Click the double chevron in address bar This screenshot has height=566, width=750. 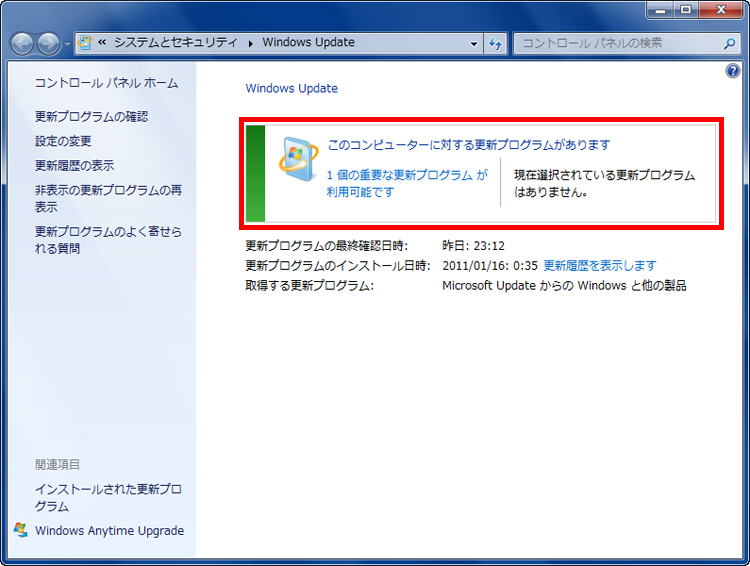[x=102, y=43]
